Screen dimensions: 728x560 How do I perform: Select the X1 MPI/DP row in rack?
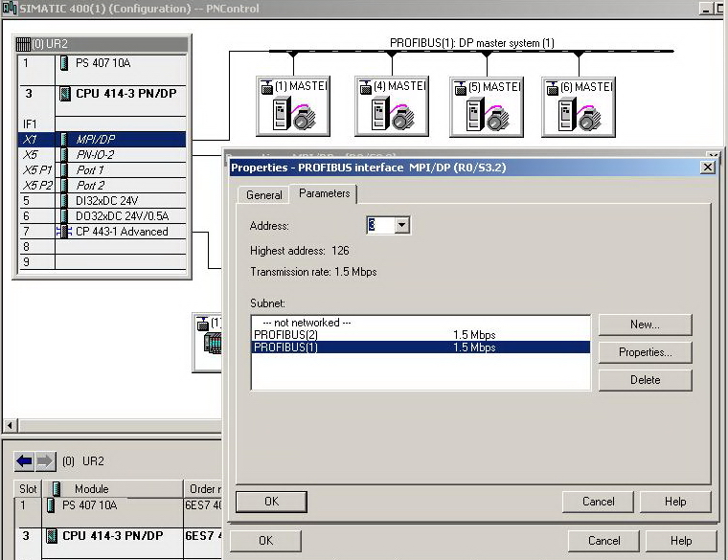click(102, 139)
